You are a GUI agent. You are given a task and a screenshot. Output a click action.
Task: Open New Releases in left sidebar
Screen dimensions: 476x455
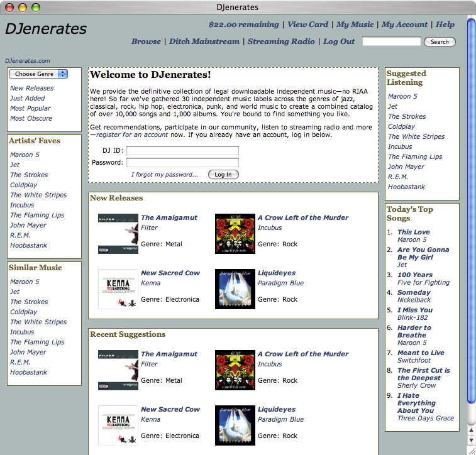pos(32,88)
